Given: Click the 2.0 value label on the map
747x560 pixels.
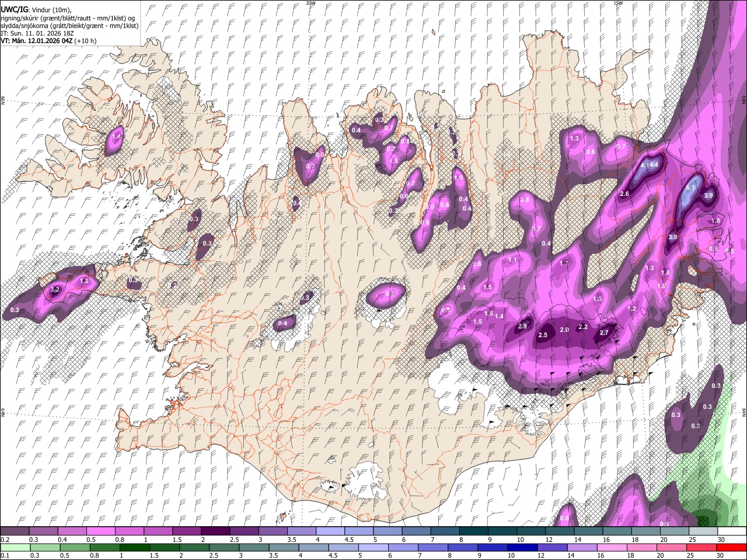Looking at the screenshot, I should 564,330.
